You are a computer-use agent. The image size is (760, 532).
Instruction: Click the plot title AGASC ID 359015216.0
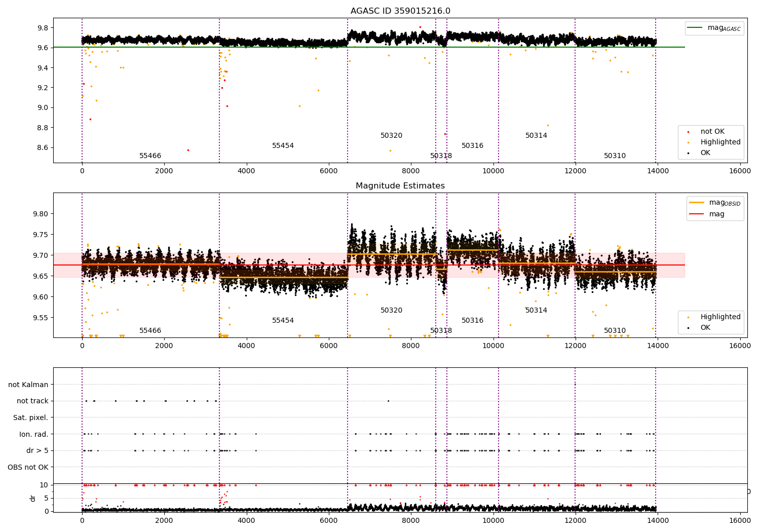point(400,11)
